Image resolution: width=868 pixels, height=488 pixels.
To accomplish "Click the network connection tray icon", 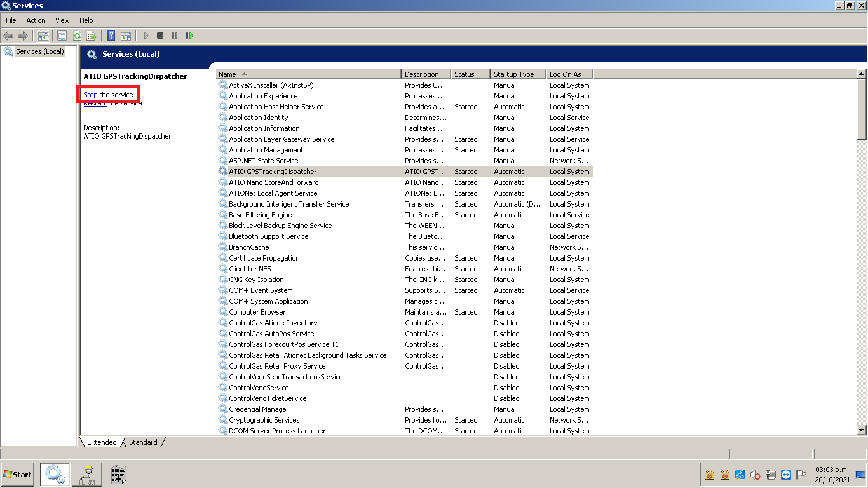I will click(x=771, y=475).
